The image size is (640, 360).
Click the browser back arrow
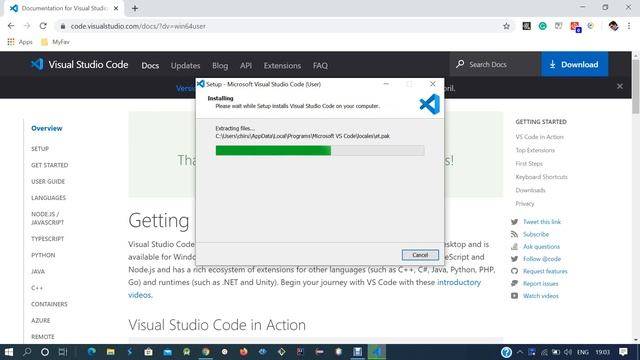click(11, 26)
